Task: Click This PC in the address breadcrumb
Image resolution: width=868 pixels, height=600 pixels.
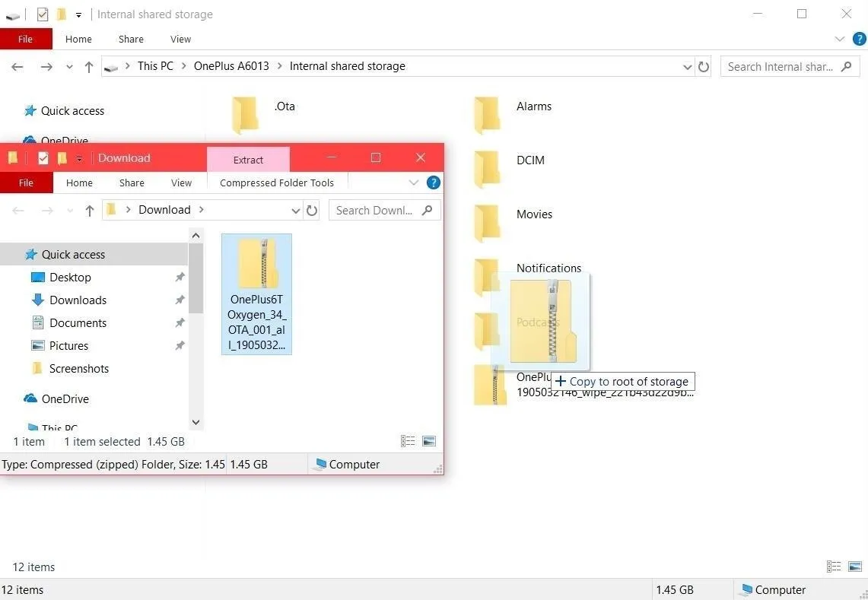Action: tap(155, 66)
